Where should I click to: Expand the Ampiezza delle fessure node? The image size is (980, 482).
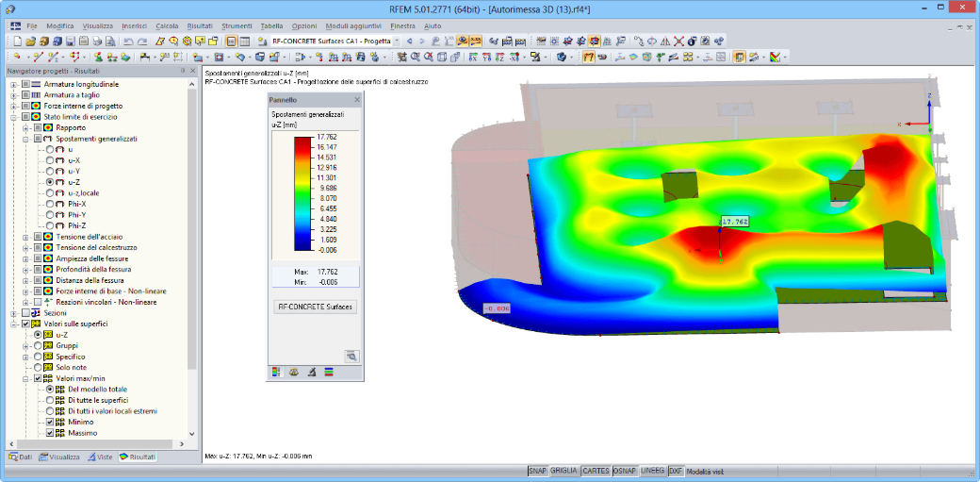point(25,258)
